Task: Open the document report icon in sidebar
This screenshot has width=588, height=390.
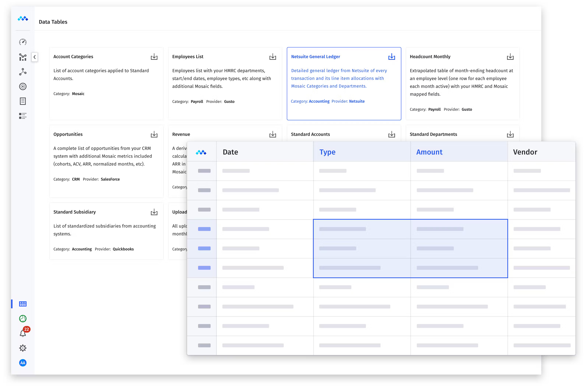Action: 23,101
